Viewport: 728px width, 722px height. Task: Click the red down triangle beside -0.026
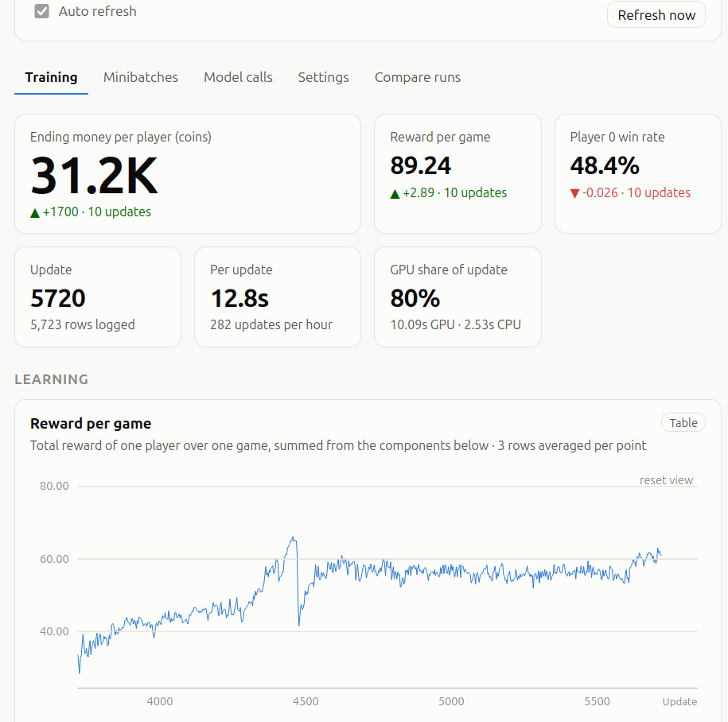574,193
